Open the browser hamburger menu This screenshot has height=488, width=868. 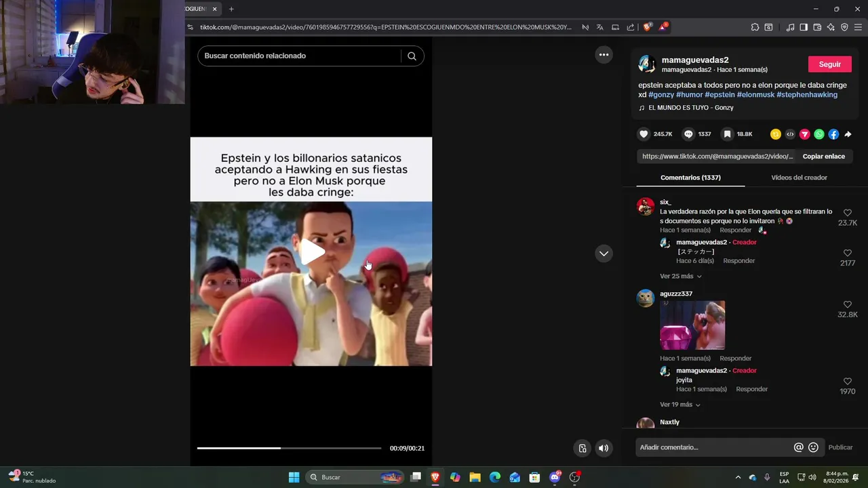858,27
